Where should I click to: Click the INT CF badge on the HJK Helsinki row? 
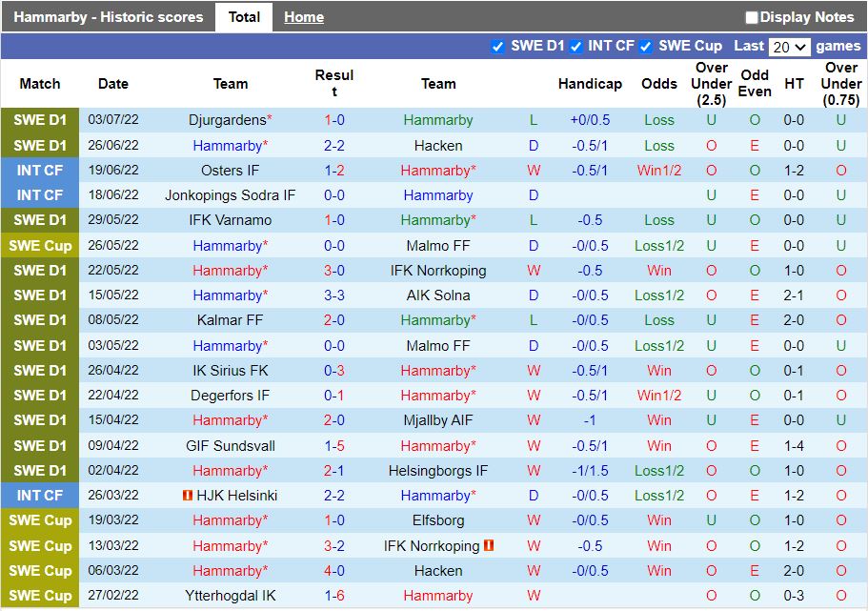click(x=39, y=496)
